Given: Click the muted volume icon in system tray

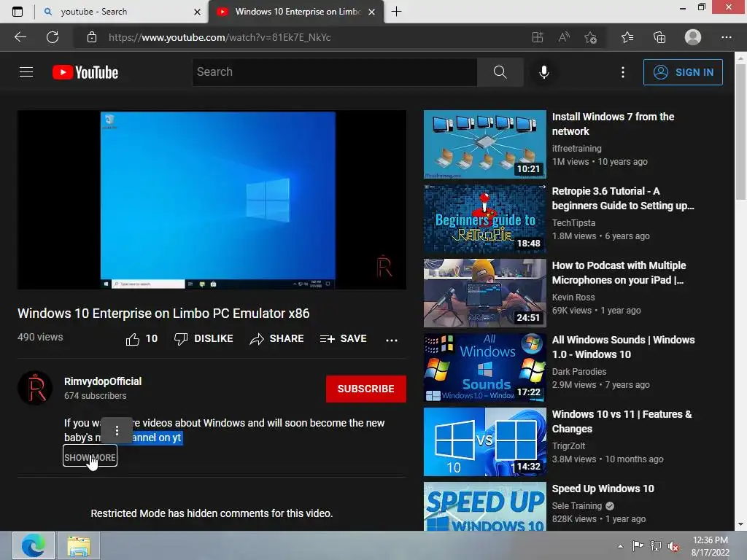Looking at the screenshot, I should coord(673,546).
